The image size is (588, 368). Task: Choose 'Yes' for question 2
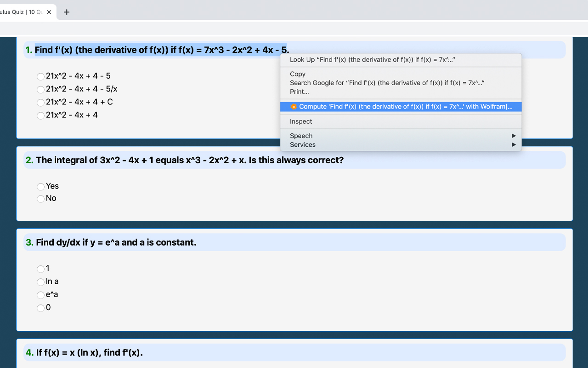tap(40, 186)
